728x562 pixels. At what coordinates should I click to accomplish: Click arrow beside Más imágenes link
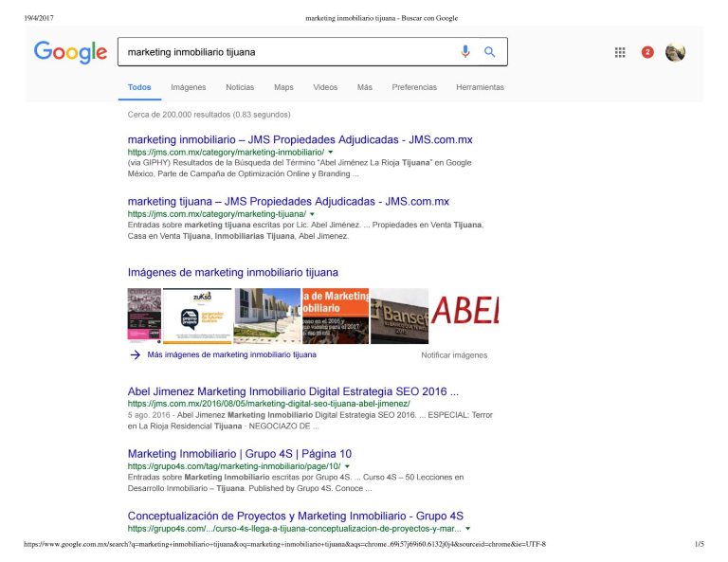[136, 355]
